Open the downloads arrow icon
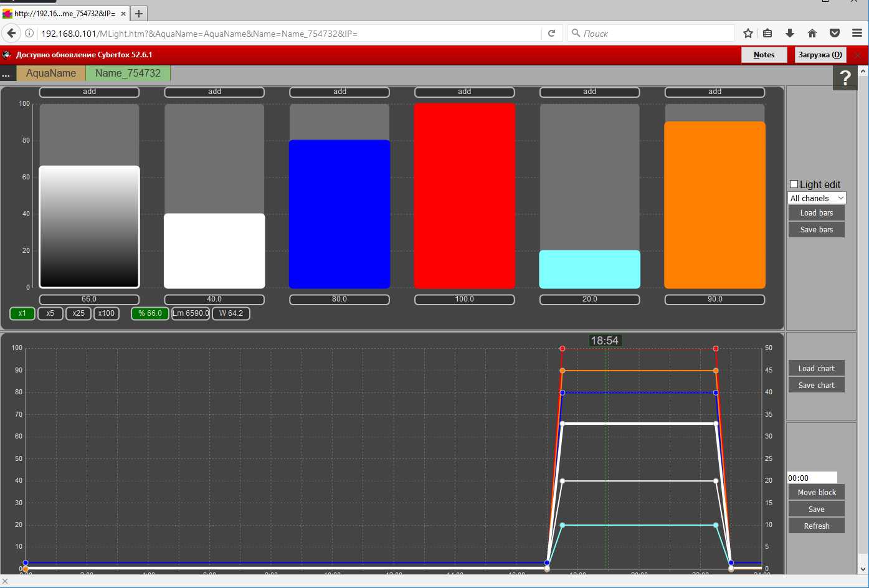Screen dimensions: 869x588 click(790, 34)
